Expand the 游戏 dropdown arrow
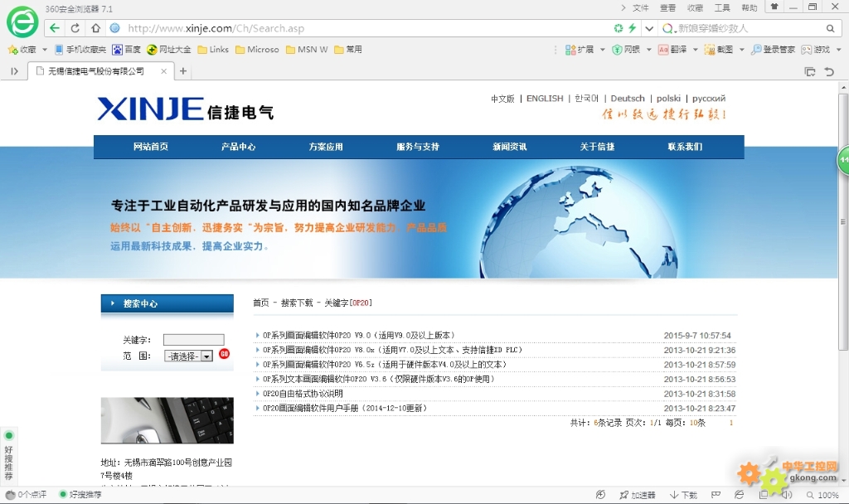The width and height of the screenshot is (849, 504). pyautogui.click(x=839, y=49)
